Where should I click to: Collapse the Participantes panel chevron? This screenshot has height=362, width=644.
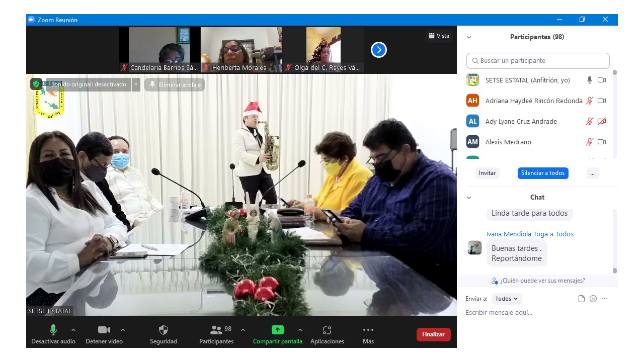(469, 37)
